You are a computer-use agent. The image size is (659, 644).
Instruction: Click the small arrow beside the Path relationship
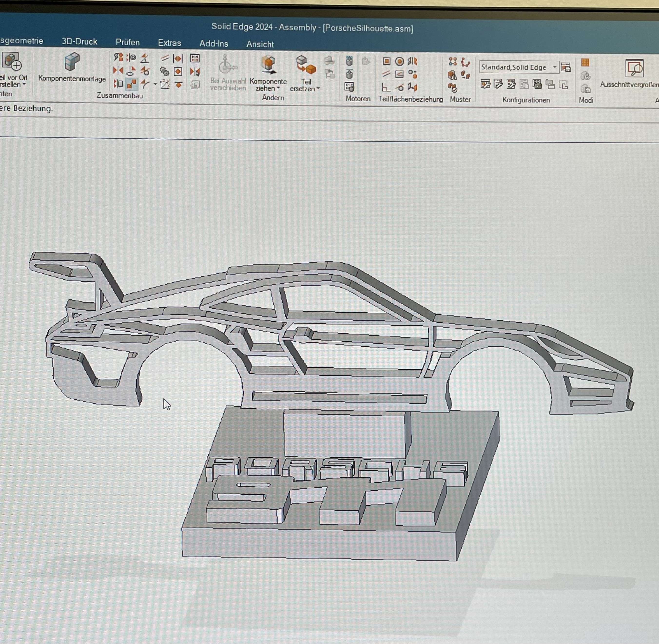(155, 84)
